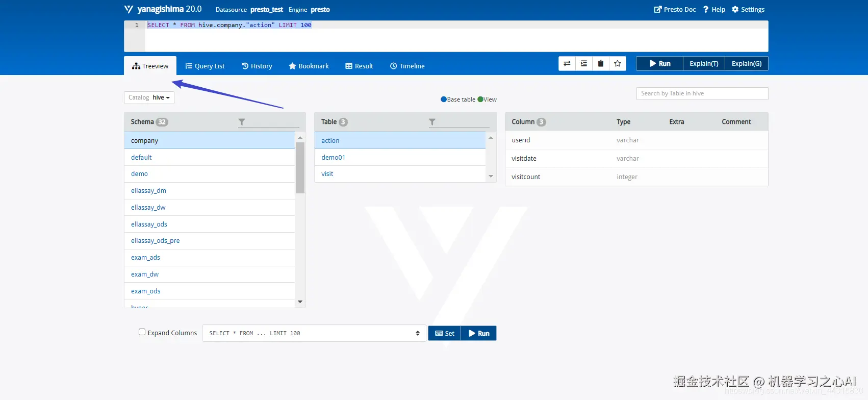The width and height of the screenshot is (868, 400).
Task: Select the ellassay_dw schema
Action: click(210, 207)
